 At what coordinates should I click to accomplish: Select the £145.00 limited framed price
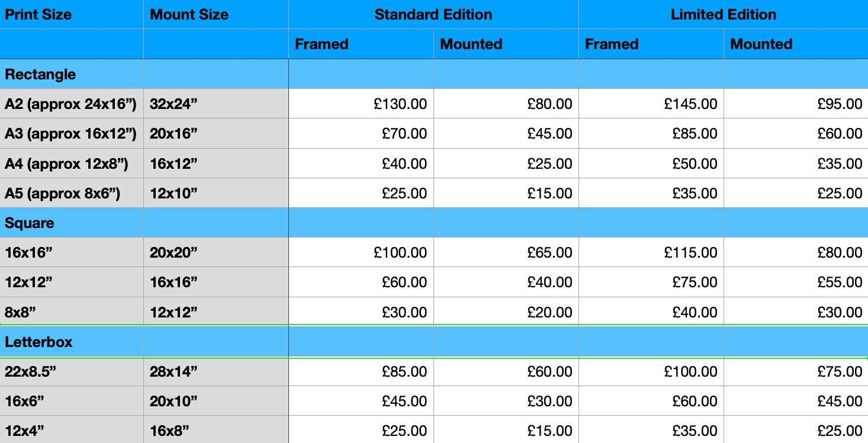pyautogui.click(x=651, y=104)
